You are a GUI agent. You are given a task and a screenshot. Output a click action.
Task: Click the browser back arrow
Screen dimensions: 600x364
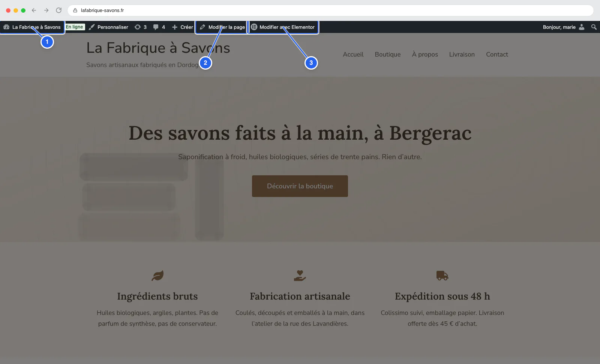[x=34, y=10]
